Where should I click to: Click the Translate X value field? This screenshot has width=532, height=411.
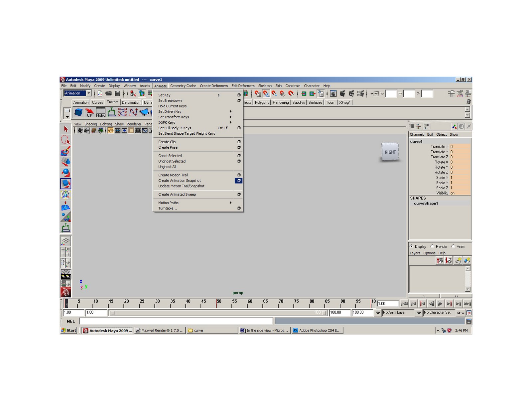pyautogui.click(x=460, y=147)
